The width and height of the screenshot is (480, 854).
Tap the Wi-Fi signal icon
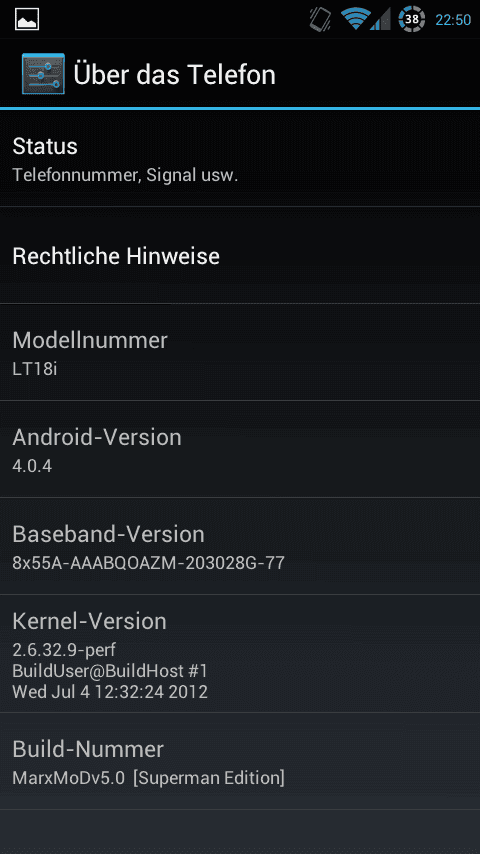tap(356, 20)
